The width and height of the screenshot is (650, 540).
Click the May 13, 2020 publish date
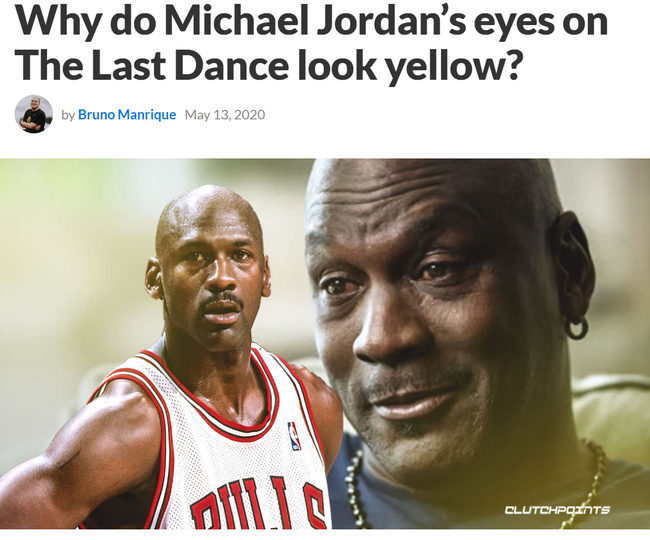[225, 114]
